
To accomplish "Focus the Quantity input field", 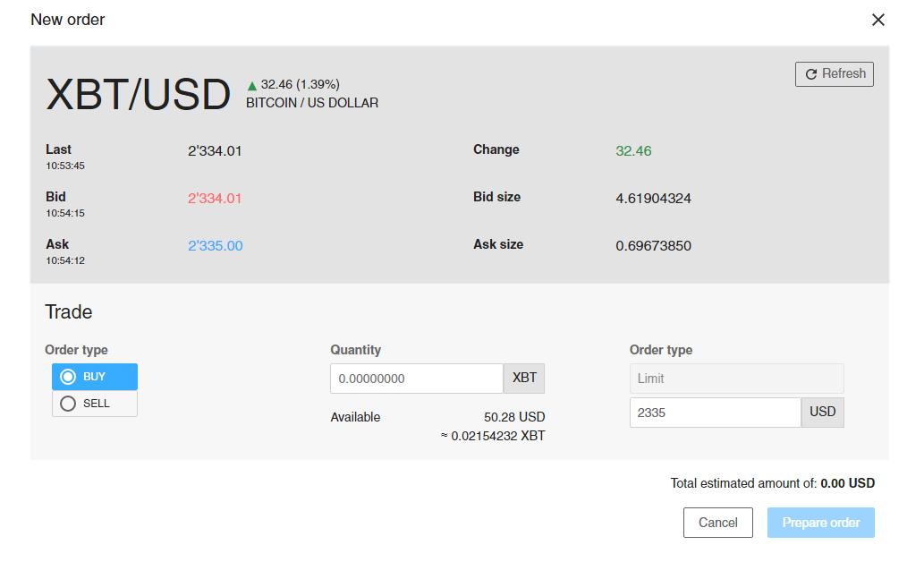I will point(417,379).
